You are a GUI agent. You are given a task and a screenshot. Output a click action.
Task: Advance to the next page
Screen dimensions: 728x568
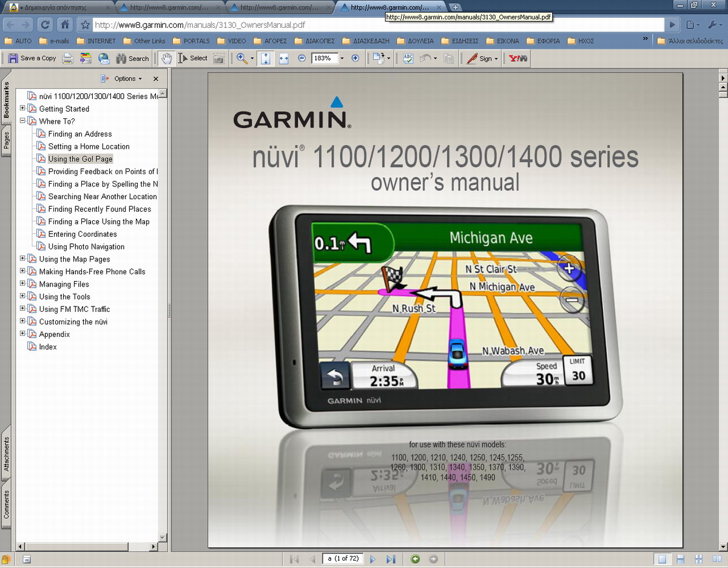[x=373, y=559]
